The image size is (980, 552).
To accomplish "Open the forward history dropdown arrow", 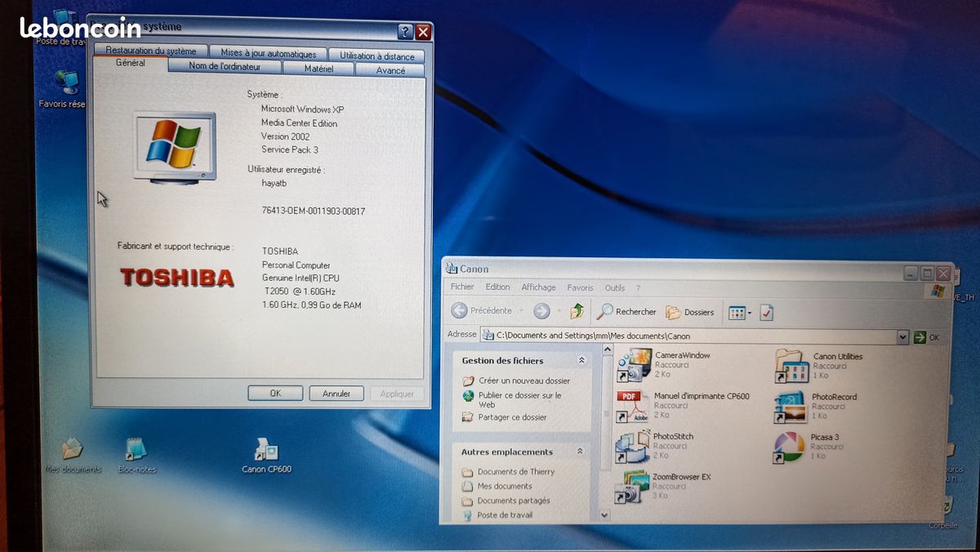I will pyautogui.click(x=558, y=311).
